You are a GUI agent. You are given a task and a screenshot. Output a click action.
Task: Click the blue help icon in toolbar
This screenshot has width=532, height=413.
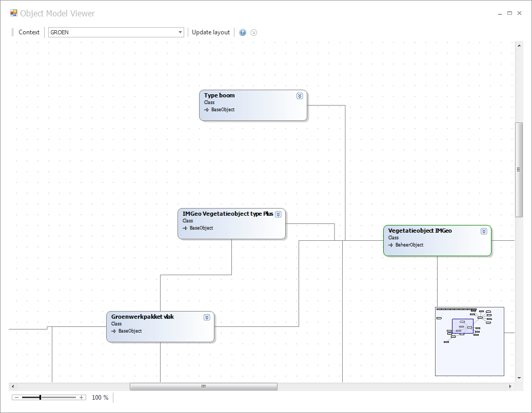click(243, 32)
